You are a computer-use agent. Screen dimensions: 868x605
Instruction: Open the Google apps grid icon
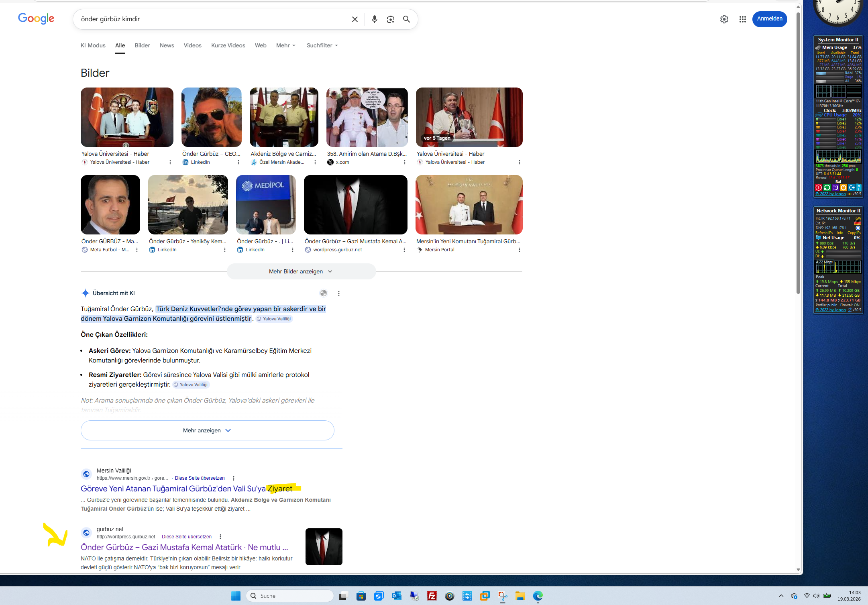point(742,19)
